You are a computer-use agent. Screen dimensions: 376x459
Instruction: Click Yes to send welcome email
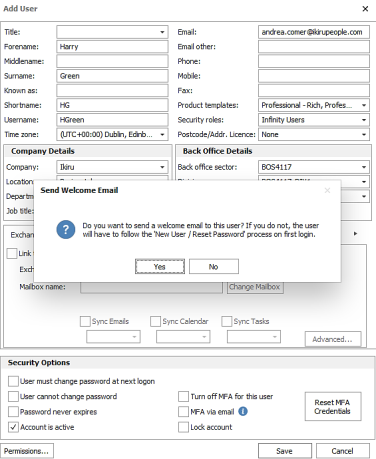(160, 267)
